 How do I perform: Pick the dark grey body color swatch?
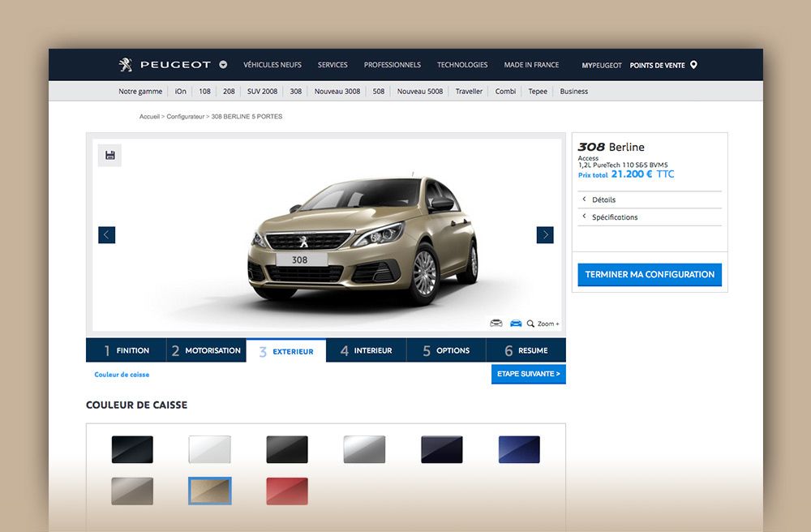(287, 449)
